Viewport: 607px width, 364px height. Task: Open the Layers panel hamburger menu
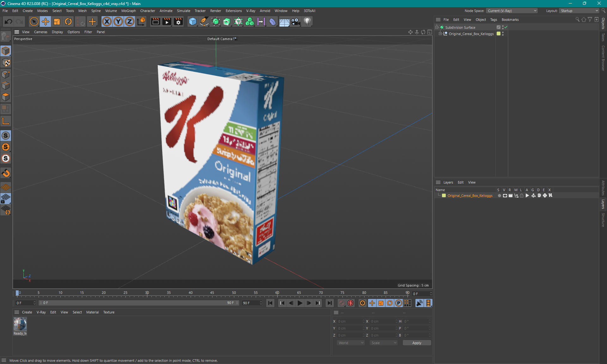pos(438,182)
